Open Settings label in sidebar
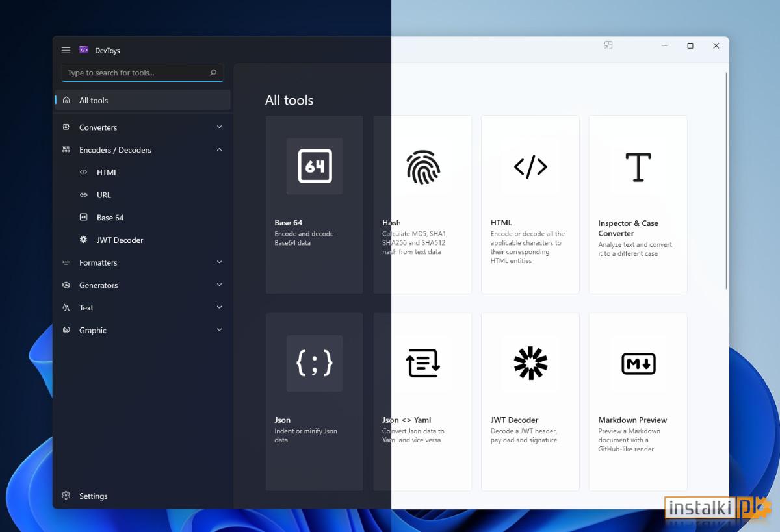This screenshot has width=780, height=532. click(94, 496)
